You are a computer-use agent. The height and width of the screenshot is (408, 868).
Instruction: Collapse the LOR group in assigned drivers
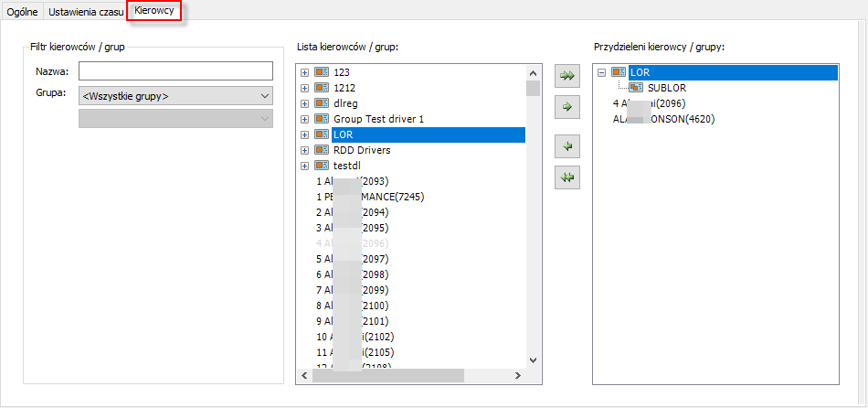[601, 72]
